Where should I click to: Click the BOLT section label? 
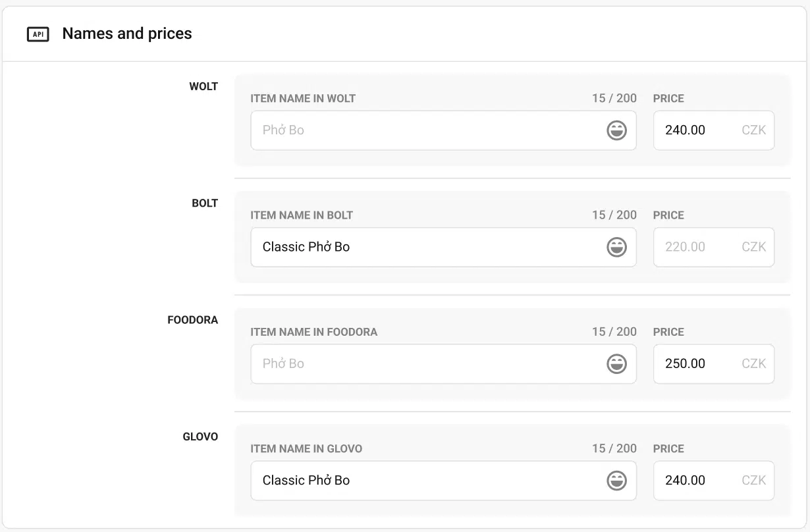[205, 203]
